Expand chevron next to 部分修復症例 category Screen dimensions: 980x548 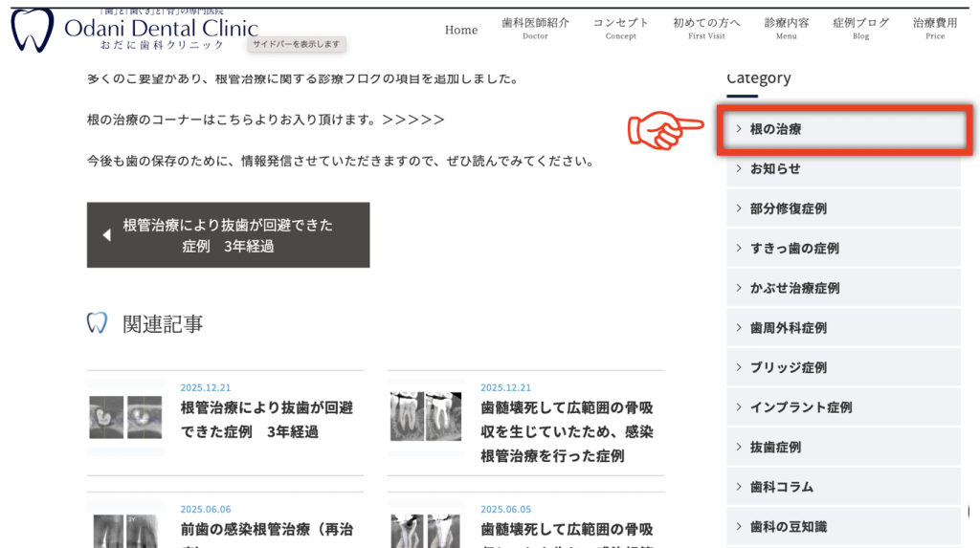(739, 208)
